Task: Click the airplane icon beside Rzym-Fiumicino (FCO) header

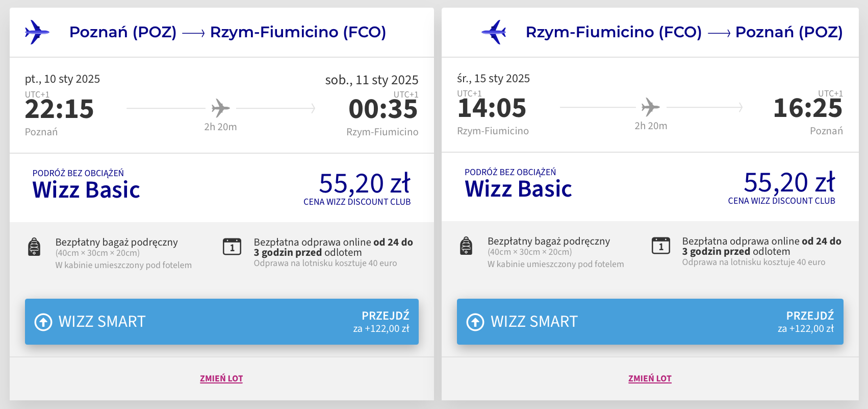Action: click(494, 32)
